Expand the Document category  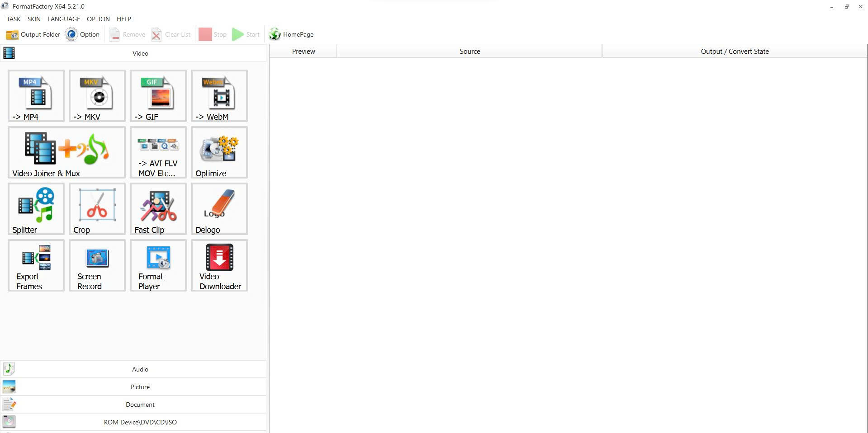click(x=133, y=405)
